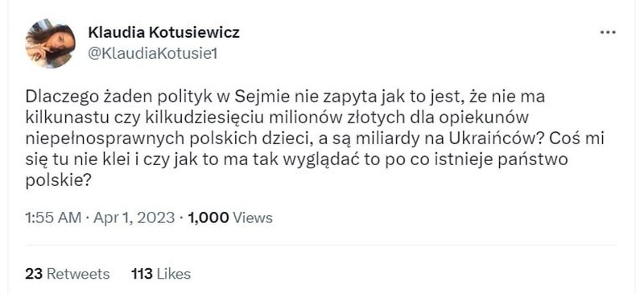The width and height of the screenshot is (644, 294).
Task: Open the 1,000 Views statistic
Action: pyautogui.click(x=230, y=218)
